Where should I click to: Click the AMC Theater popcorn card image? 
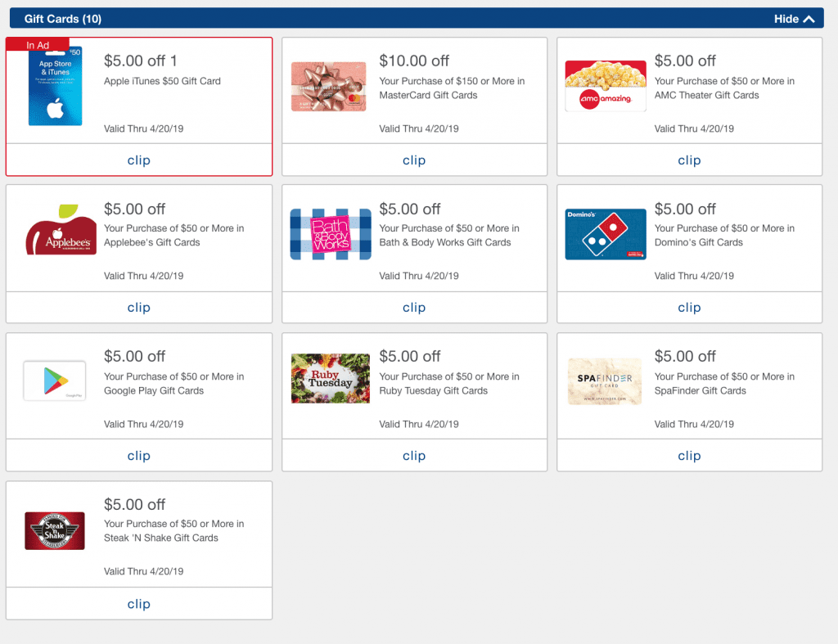click(x=605, y=85)
